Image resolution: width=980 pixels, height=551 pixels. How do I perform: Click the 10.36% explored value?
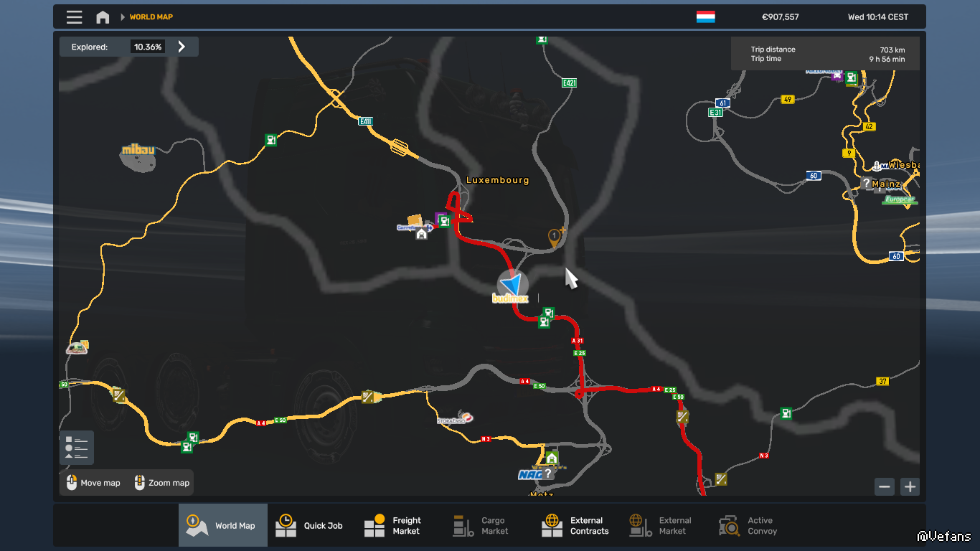[x=148, y=47]
